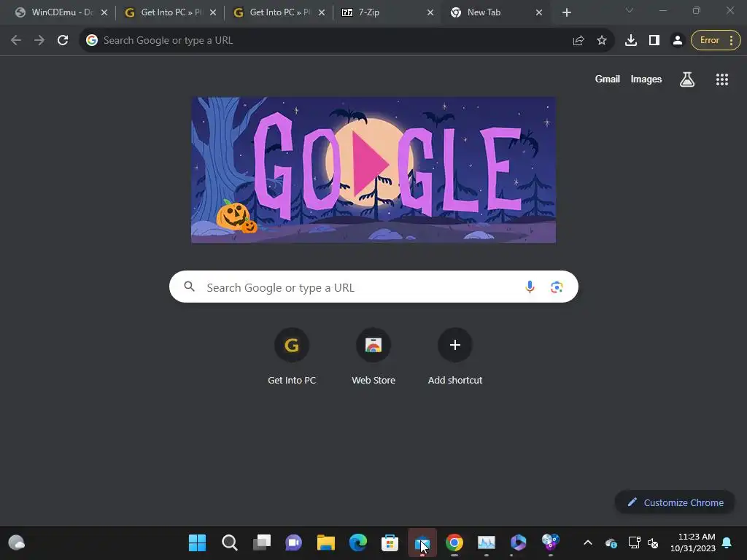Viewport: 747px width, 560px height.
Task: Open taskbar Search magnifier
Action: (x=229, y=542)
